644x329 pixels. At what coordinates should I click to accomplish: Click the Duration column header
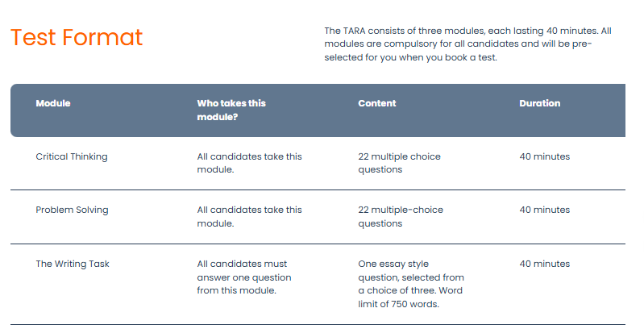click(x=539, y=103)
